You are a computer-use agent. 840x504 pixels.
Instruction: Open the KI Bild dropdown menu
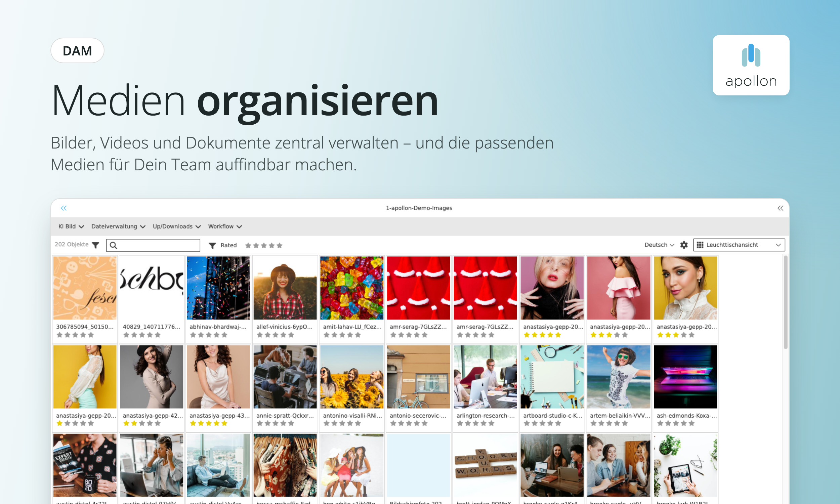pyautogui.click(x=71, y=226)
